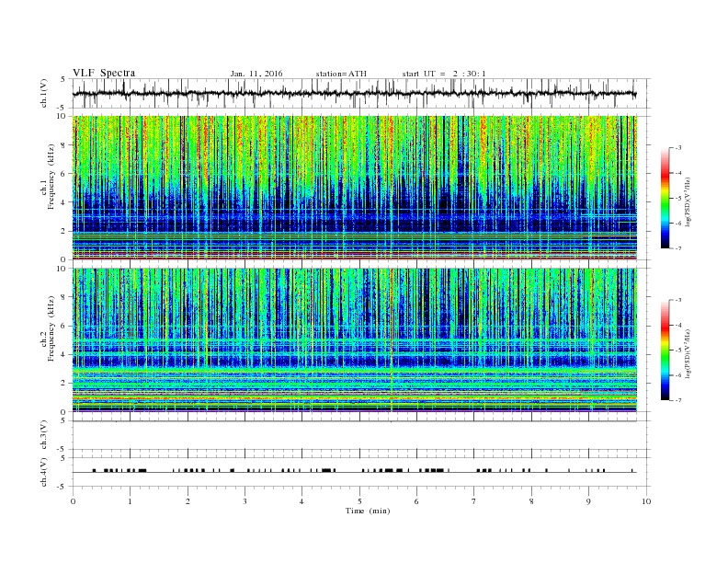Click the "3" time axis tick label
Screen dimensions: 728x563
pos(245,501)
